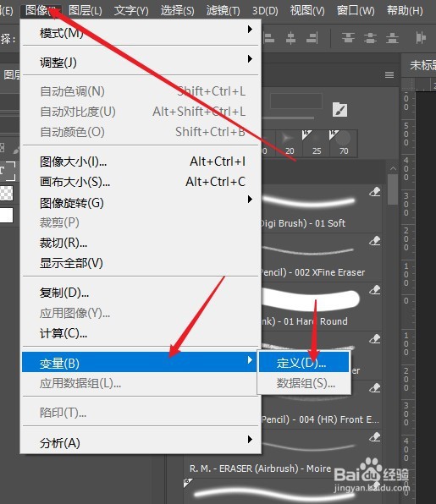436x504 pixels.
Task: Align horizontal centers in options bar
Action: tap(290, 38)
